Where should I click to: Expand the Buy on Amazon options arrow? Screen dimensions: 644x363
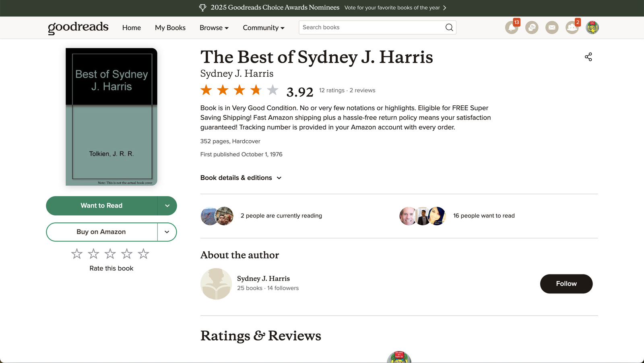[x=167, y=232]
